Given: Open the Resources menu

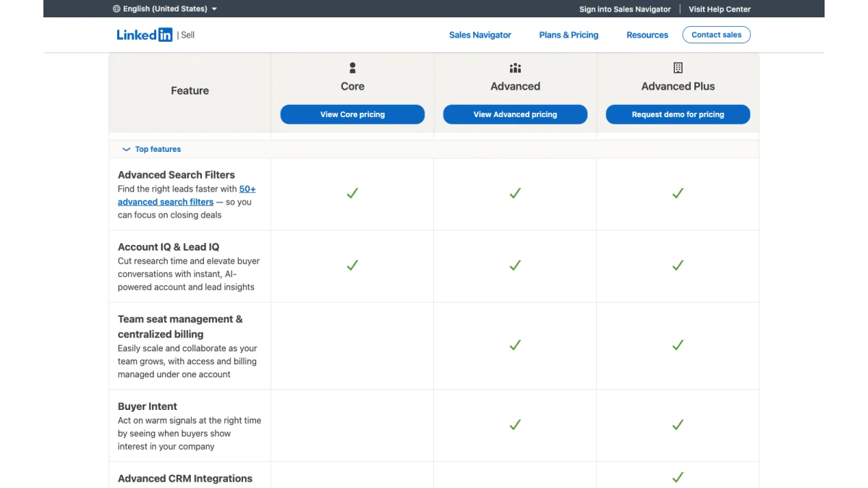Looking at the screenshot, I should 647,35.
